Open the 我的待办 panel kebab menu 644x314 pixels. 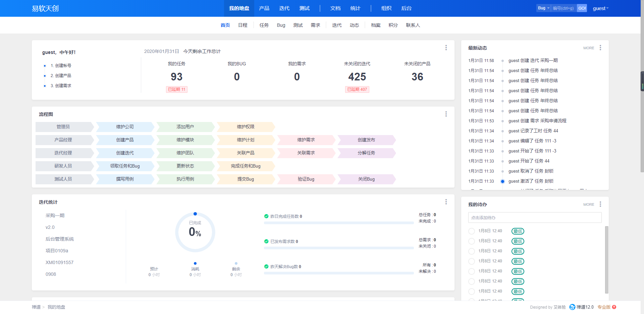(600, 204)
